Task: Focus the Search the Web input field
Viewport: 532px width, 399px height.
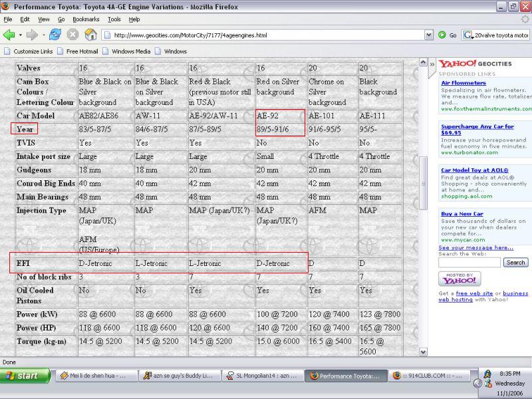Action: coord(469,262)
